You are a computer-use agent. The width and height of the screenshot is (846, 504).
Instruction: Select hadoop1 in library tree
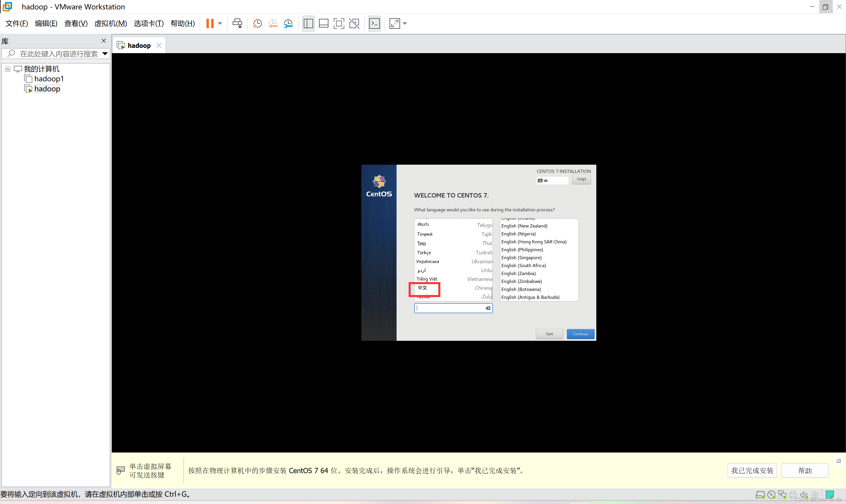point(49,79)
